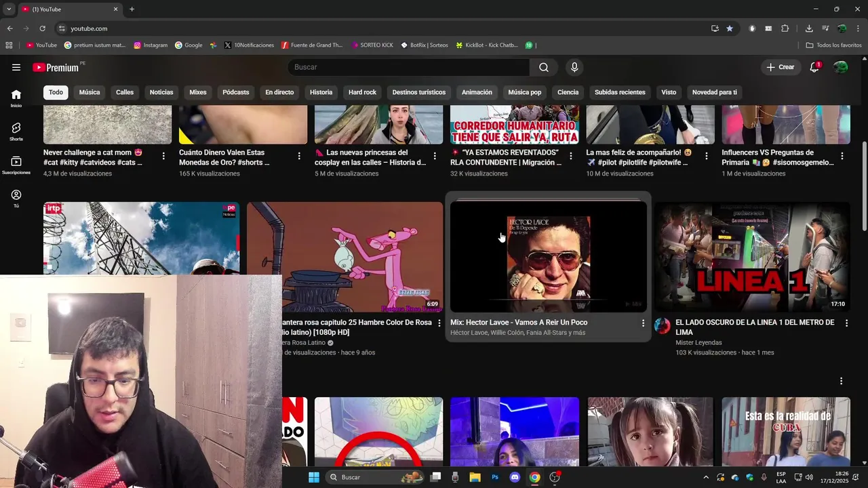Select the Noticias filter chip
Screen dimensions: 868x488
161,92
